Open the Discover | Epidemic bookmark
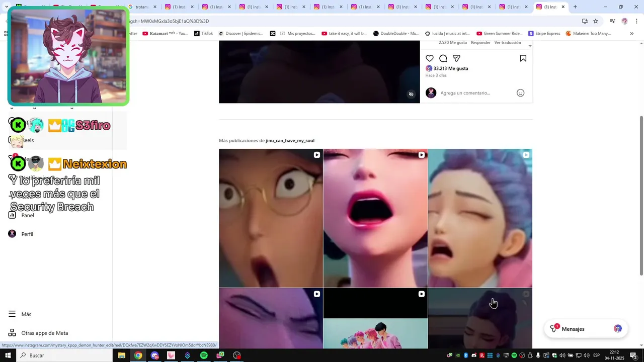Viewport: 644px width, 362px height. [x=240, y=34]
